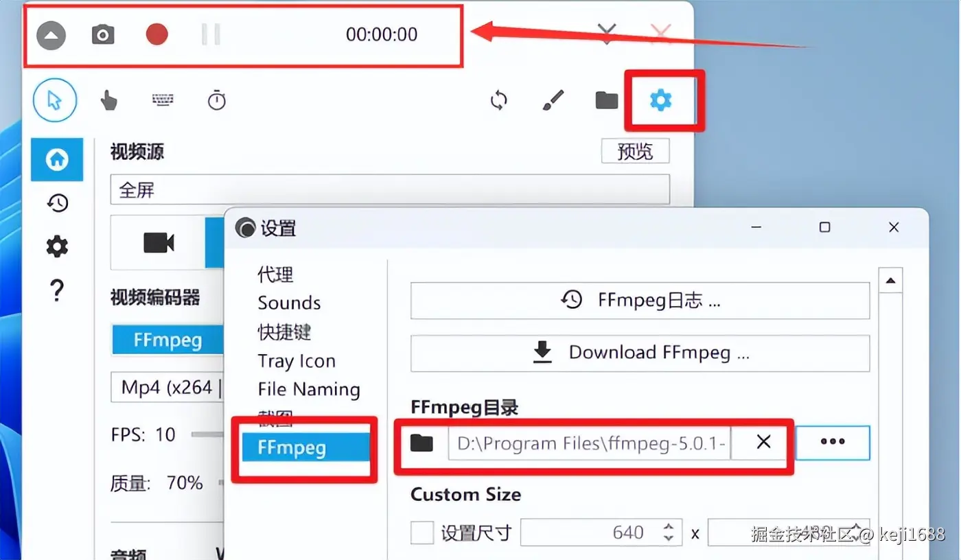Screen dimensions: 961x560
Task: Select the FFmpeg settings category
Action: (x=305, y=448)
